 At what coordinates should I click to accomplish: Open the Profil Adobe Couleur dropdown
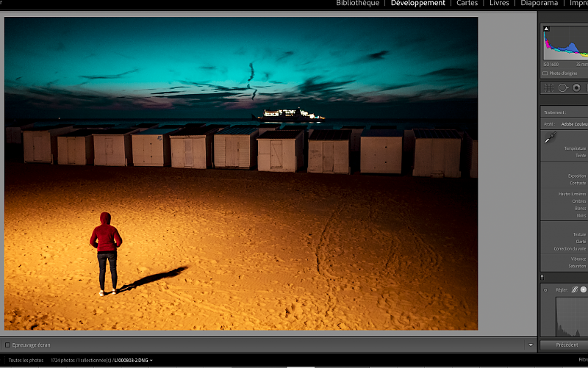573,124
